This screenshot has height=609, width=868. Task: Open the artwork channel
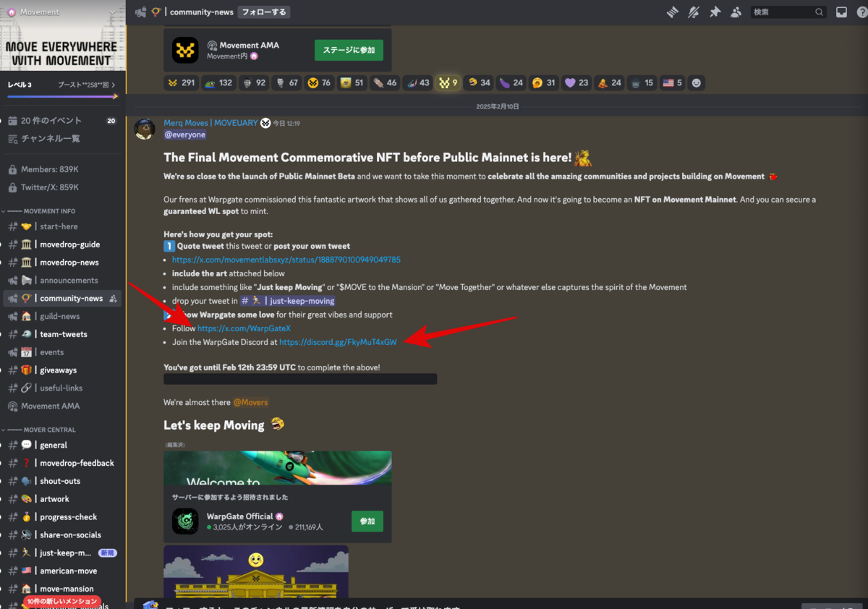point(61,499)
